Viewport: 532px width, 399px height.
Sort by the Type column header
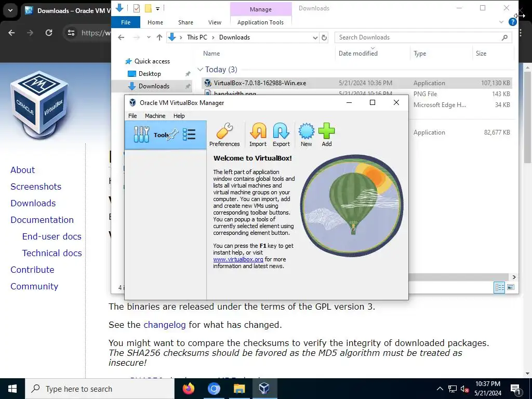[420, 54]
